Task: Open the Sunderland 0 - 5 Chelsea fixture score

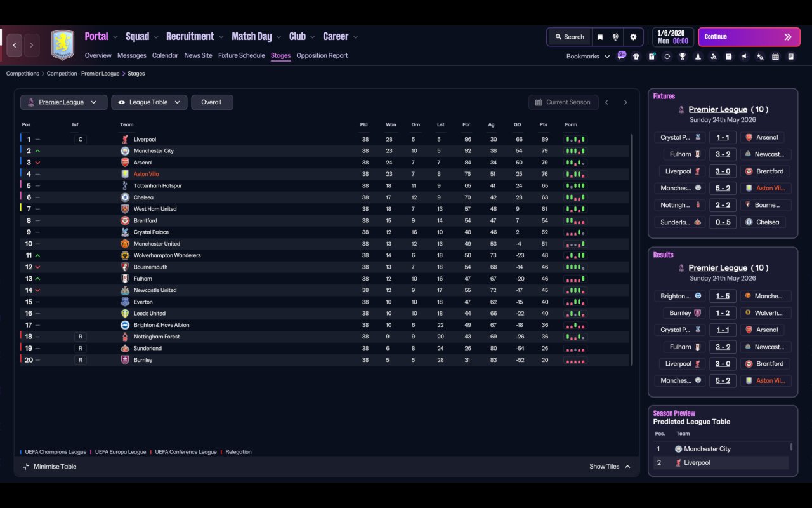Action: 723,222
